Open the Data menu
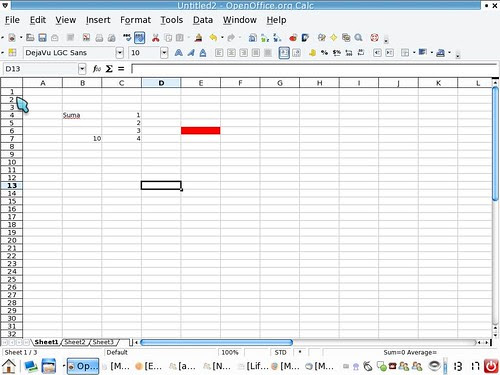 [x=203, y=20]
